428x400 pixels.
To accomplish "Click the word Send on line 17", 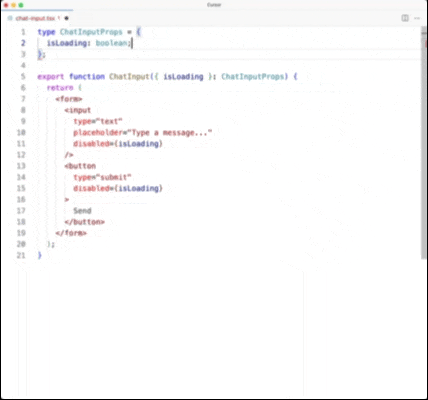I will pyautogui.click(x=82, y=211).
